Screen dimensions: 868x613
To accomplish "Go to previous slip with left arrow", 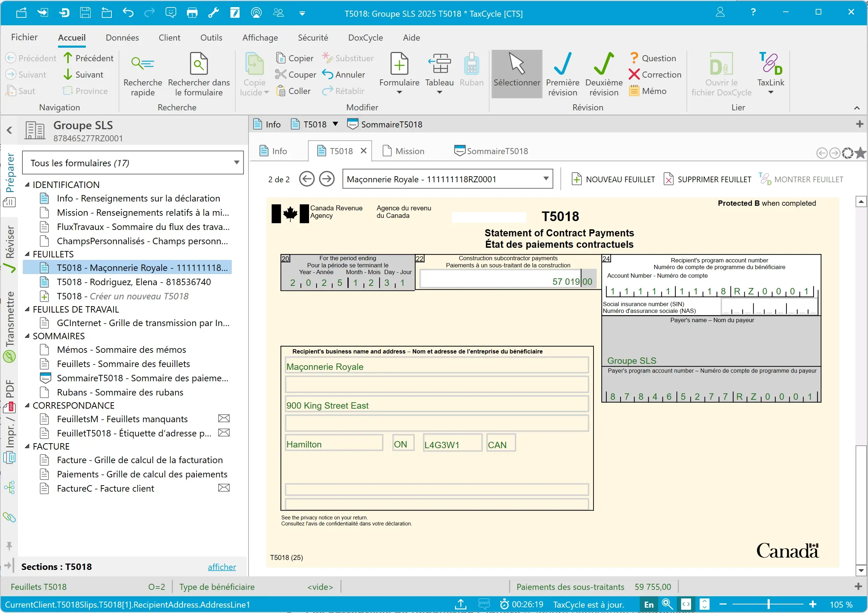I will (307, 179).
